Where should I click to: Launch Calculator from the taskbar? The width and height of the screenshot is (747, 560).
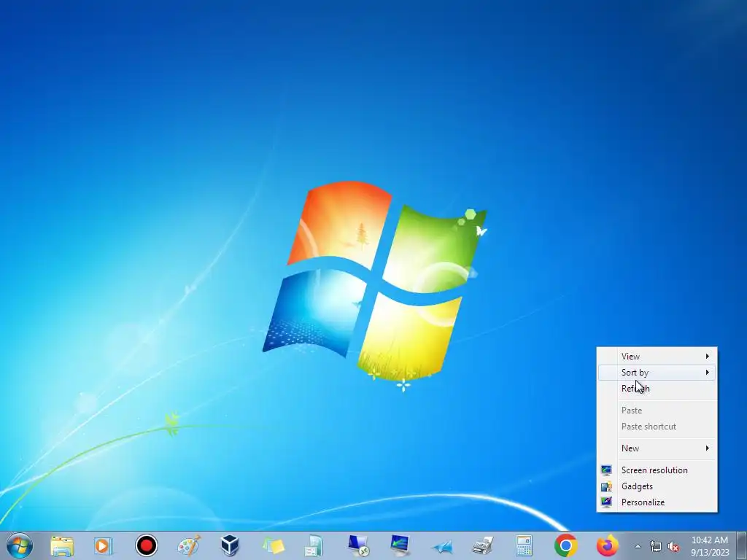click(524, 545)
